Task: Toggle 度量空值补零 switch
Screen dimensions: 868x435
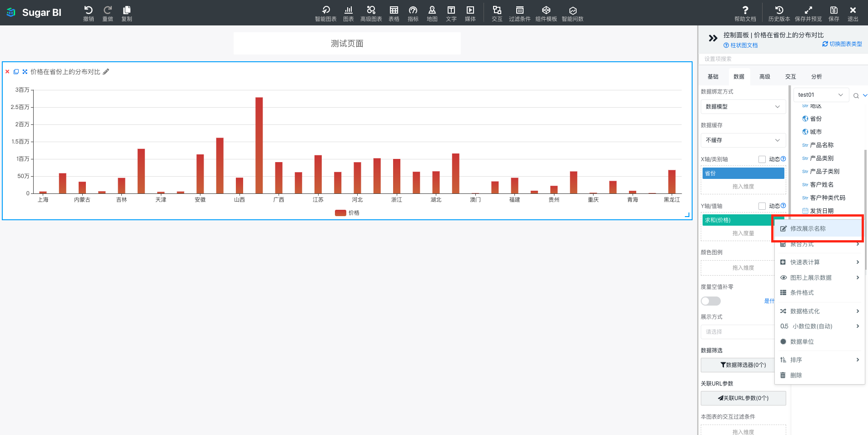Action: (711, 301)
